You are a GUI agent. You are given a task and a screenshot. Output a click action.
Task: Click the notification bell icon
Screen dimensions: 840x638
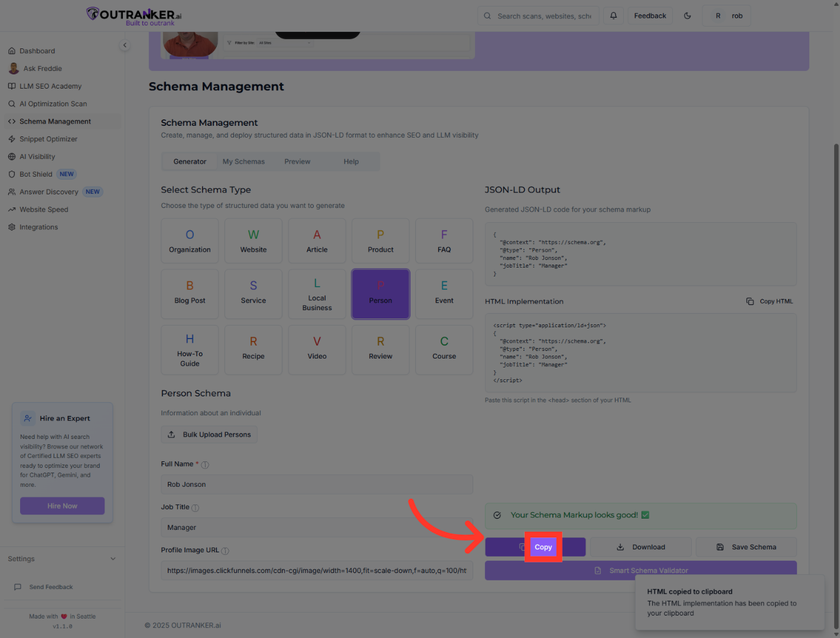613,16
